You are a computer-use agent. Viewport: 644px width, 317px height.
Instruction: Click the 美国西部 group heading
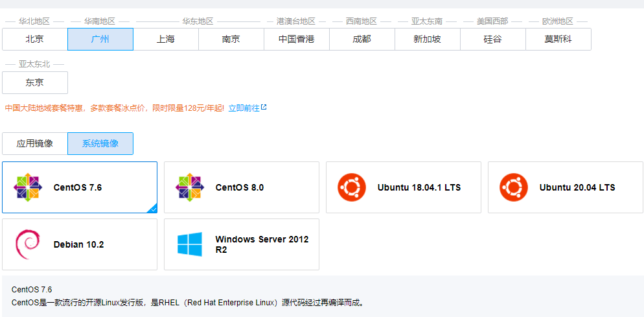pyautogui.click(x=492, y=21)
